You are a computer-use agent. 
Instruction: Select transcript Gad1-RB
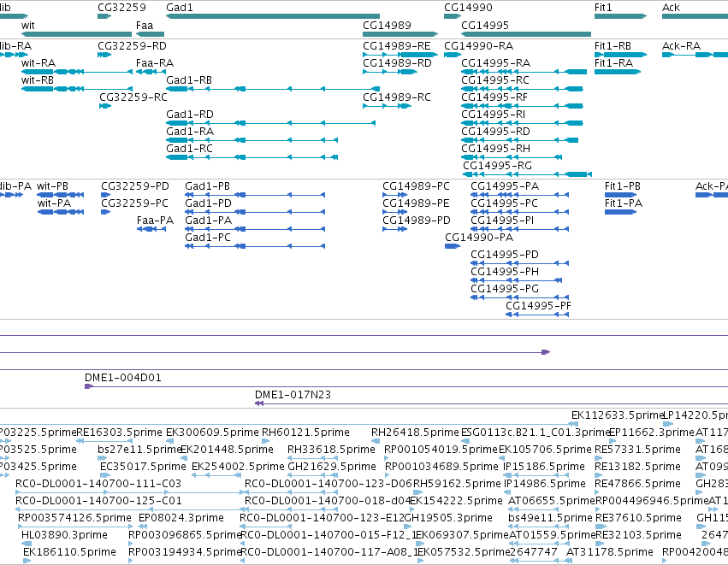pyautogui.click(x=273, y=89)
